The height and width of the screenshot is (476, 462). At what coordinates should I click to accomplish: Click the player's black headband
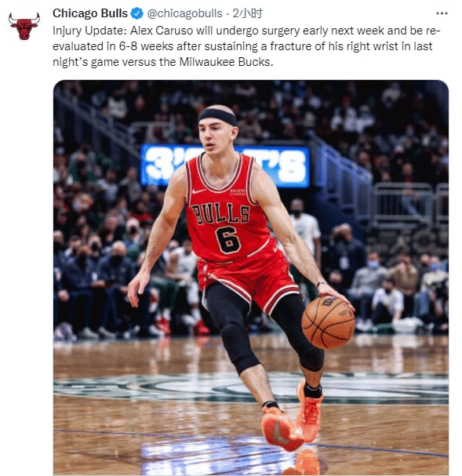[217, 116]
